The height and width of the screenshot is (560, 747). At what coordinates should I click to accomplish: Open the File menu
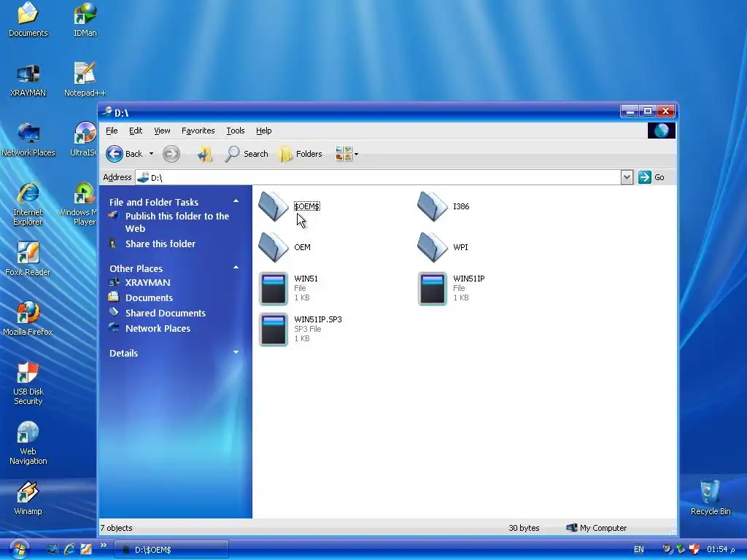pos(112,131)
